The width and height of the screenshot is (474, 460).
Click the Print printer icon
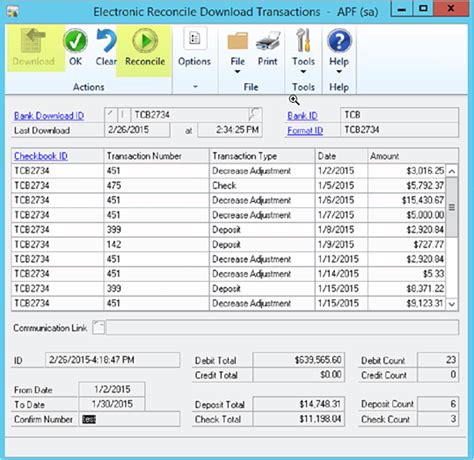click(x=268, y=41)
